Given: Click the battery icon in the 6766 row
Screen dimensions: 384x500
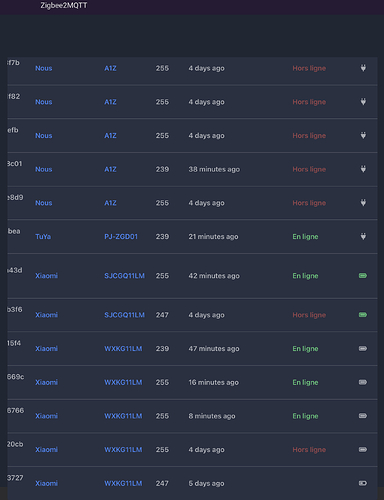Looking at the screenshot, I should coord(363,416).
